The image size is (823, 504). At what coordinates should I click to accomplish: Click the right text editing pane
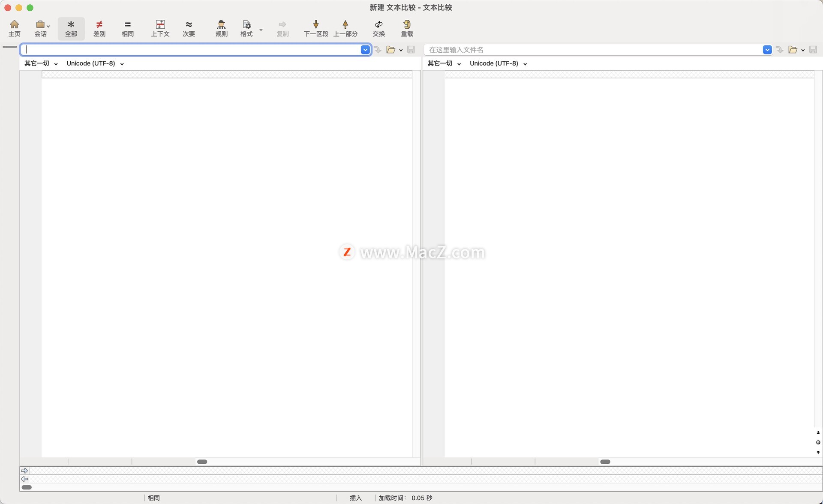629,267
